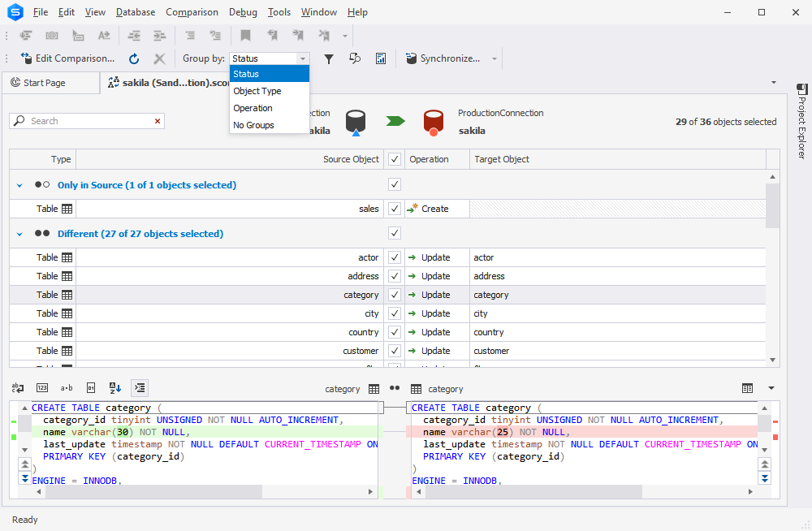Sort by the Operation column header
The image size is (812, 531).
(438, 159)
